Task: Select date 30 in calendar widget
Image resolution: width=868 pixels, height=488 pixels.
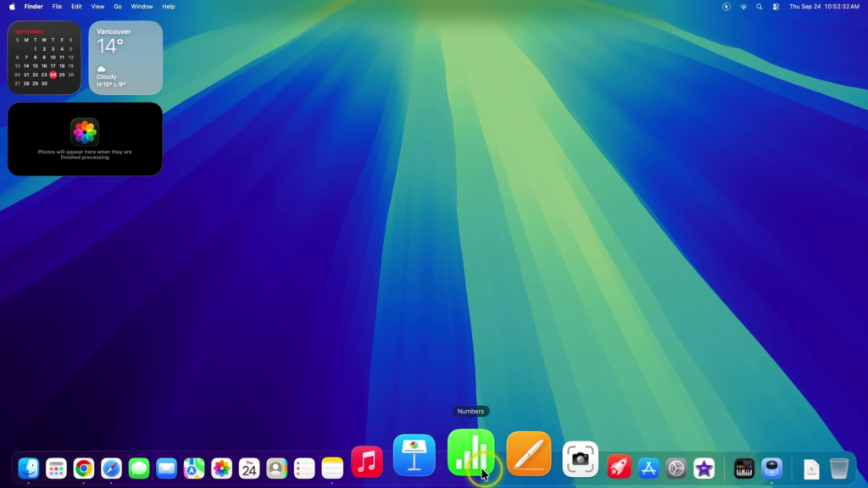Action: tap(44, 84)
